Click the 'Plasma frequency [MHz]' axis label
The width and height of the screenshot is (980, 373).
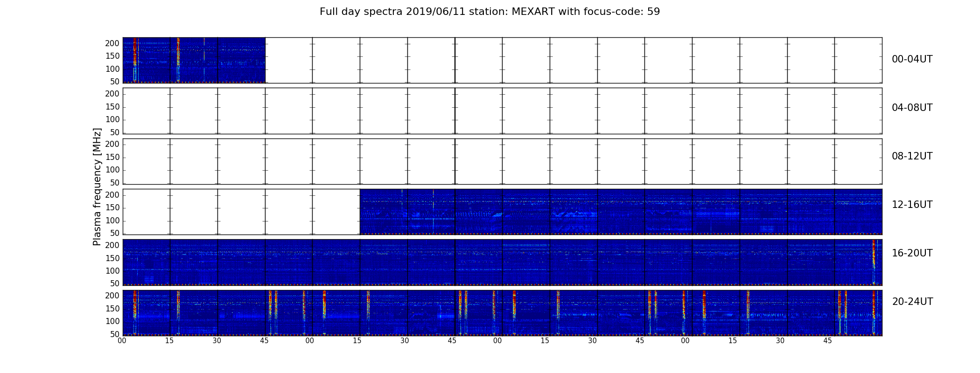97,186
